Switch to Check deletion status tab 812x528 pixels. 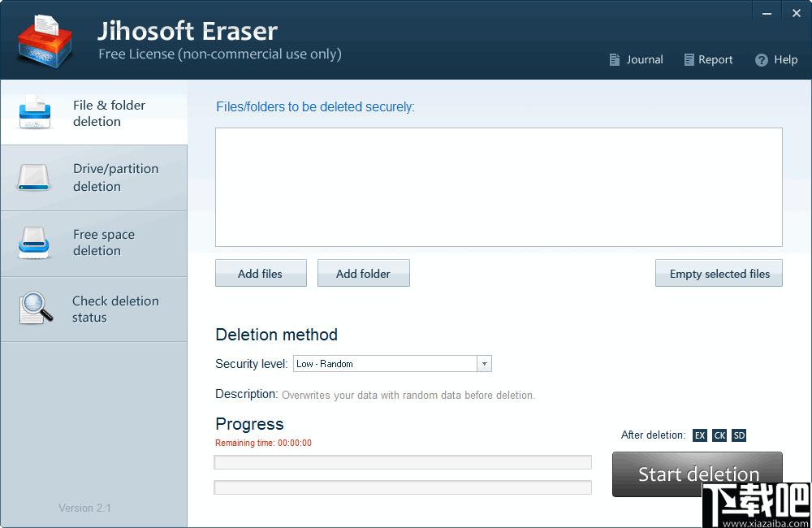click(x=94, y=309)
